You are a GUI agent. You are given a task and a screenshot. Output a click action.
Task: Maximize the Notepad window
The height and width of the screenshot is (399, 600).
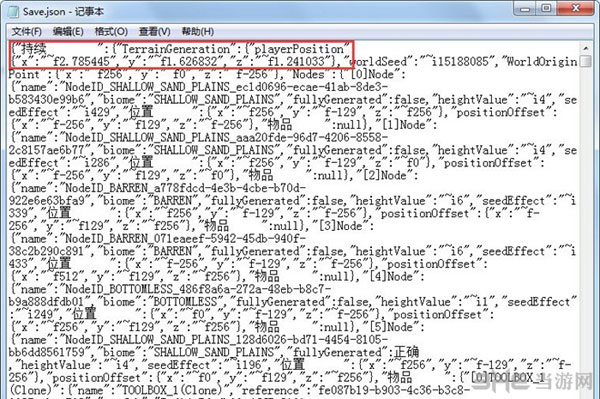pyautogui.click(x=547, y=8)
